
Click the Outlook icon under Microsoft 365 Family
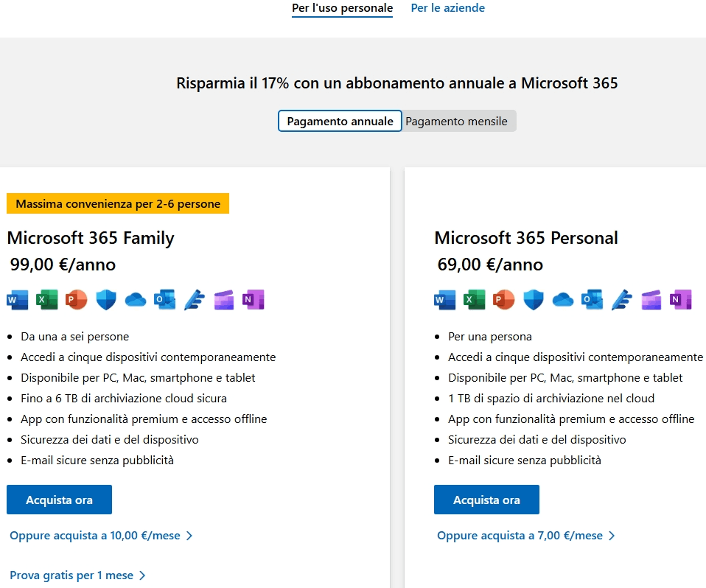click(x=165, y=300)
